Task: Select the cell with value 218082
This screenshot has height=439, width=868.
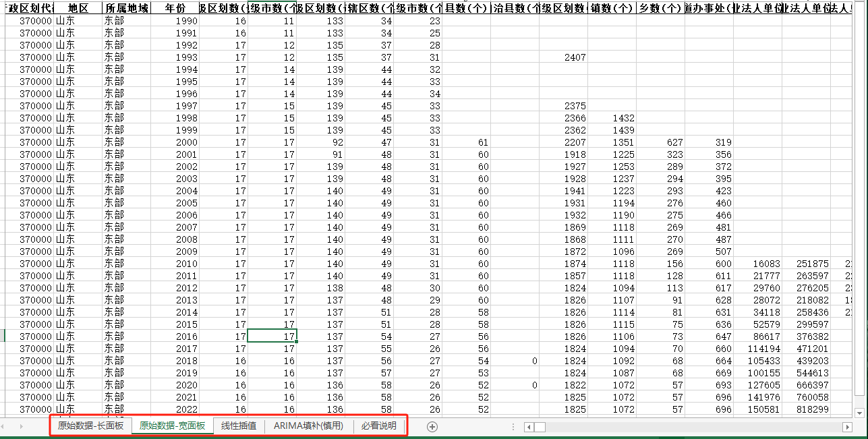Action: pos(806,300)
